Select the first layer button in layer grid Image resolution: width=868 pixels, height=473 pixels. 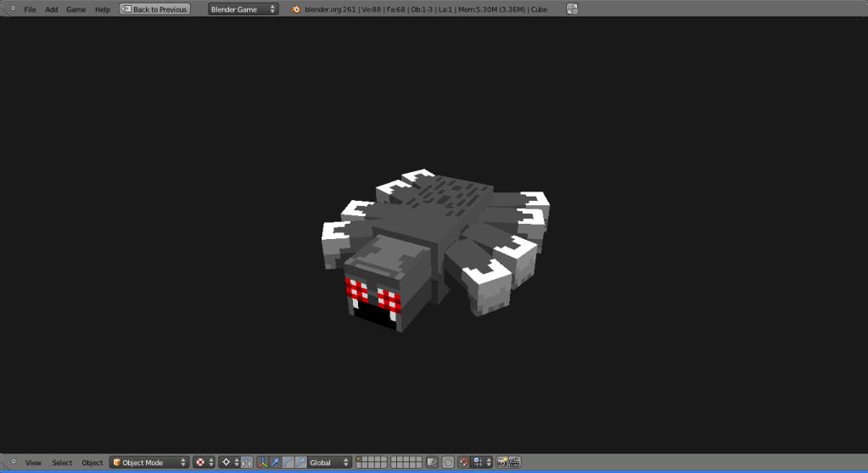coord(359,459)
